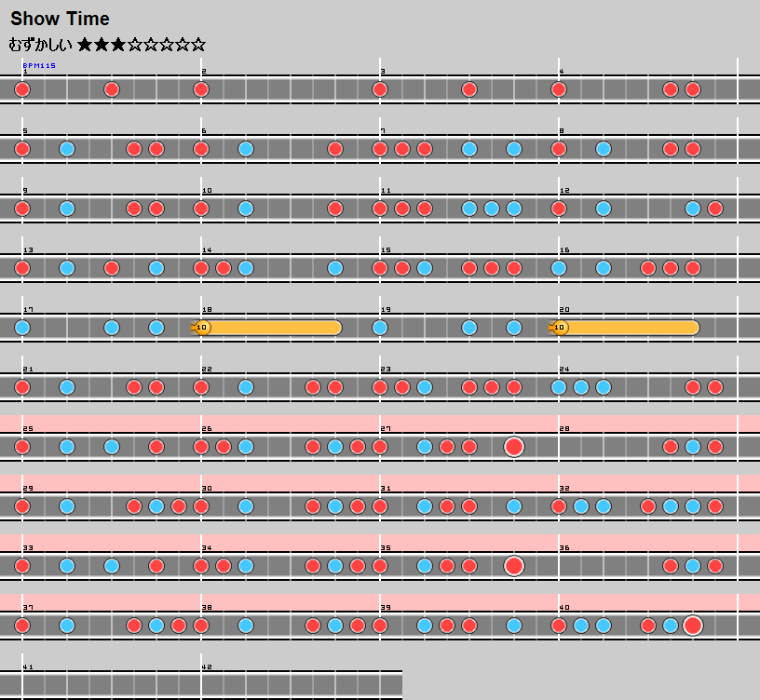
Task: Select the first red note of measure 1
Action: click(22, 89)
